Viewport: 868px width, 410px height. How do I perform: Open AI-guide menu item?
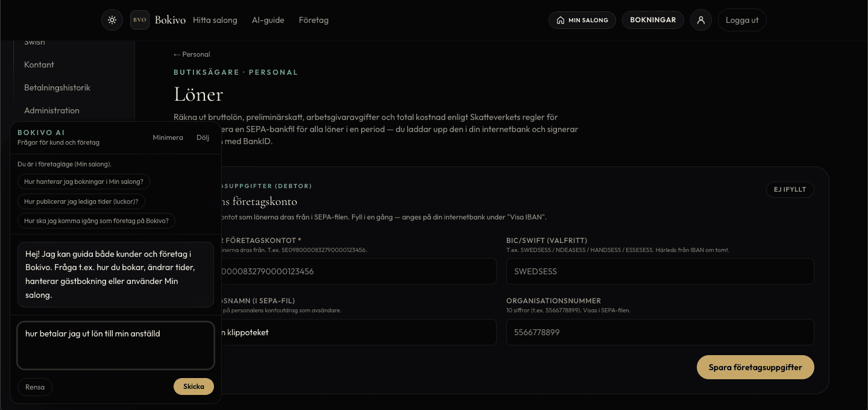(x=268, y=20)
